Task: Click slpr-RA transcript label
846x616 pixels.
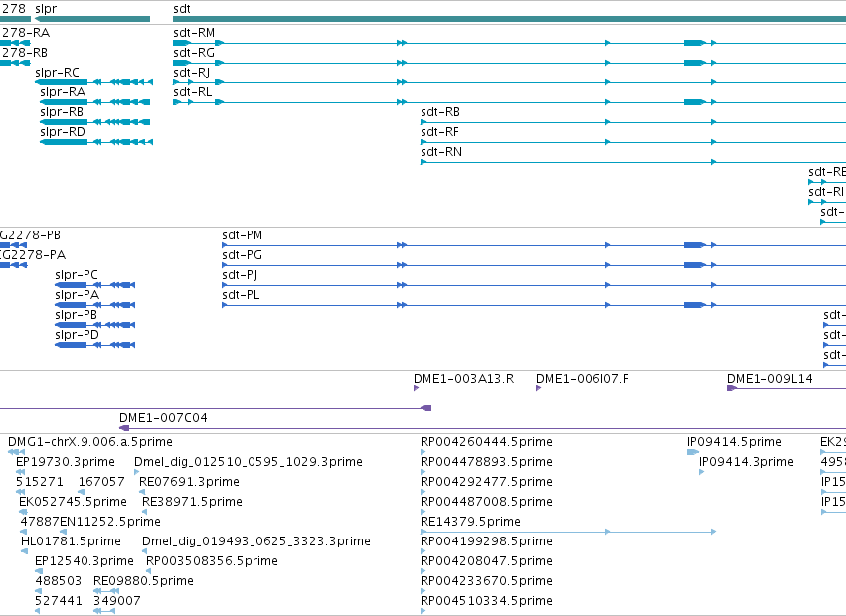Action: tap(63, 92)
